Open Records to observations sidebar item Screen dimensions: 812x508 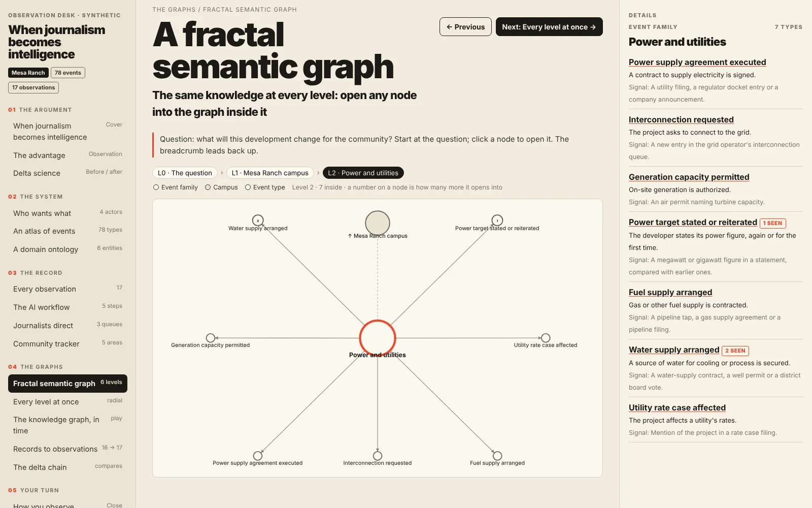point(67,449)
